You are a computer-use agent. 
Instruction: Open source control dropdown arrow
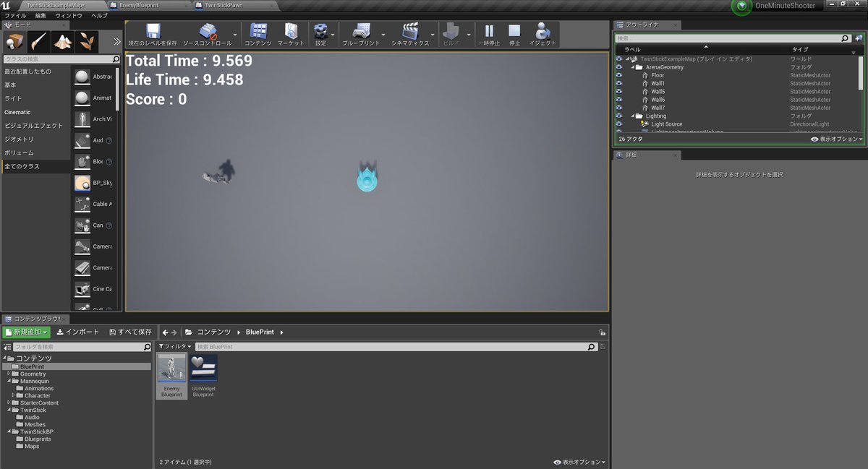(235, 34)
